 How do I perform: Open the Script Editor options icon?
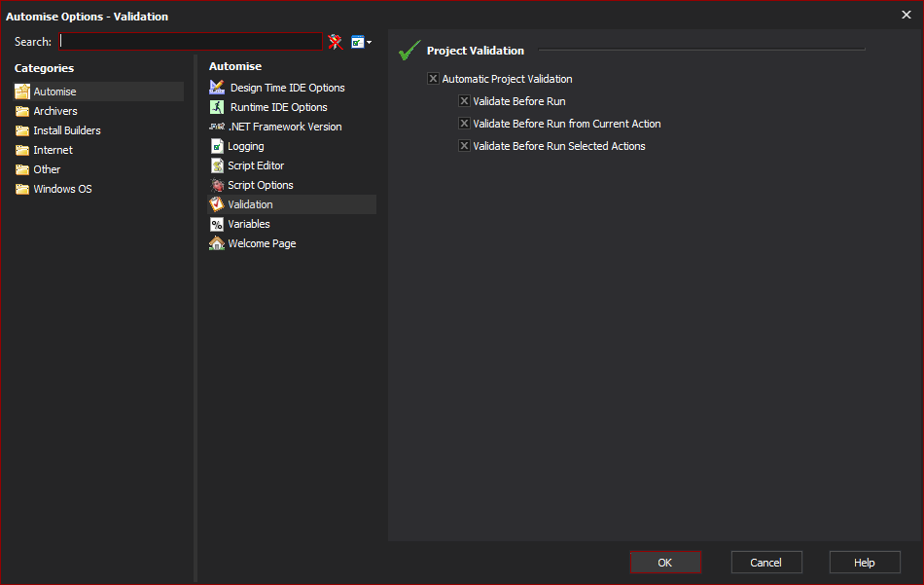tap(217, 165)
